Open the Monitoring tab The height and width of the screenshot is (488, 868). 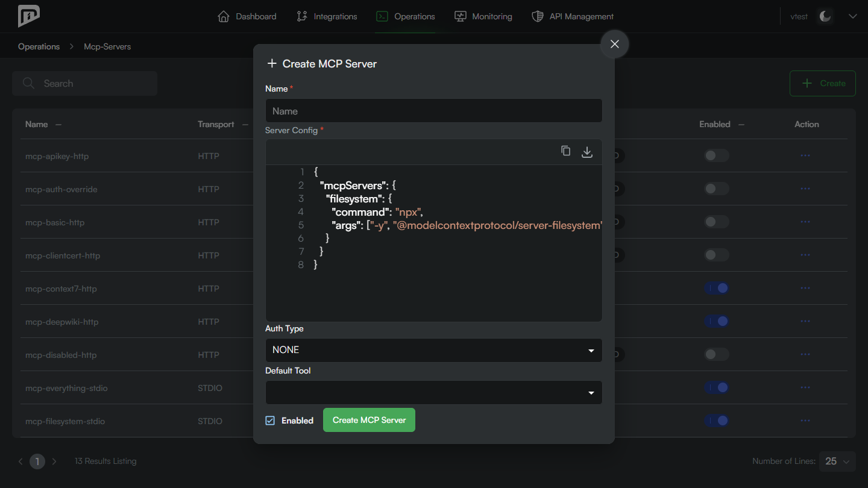[x=483, y=16]
